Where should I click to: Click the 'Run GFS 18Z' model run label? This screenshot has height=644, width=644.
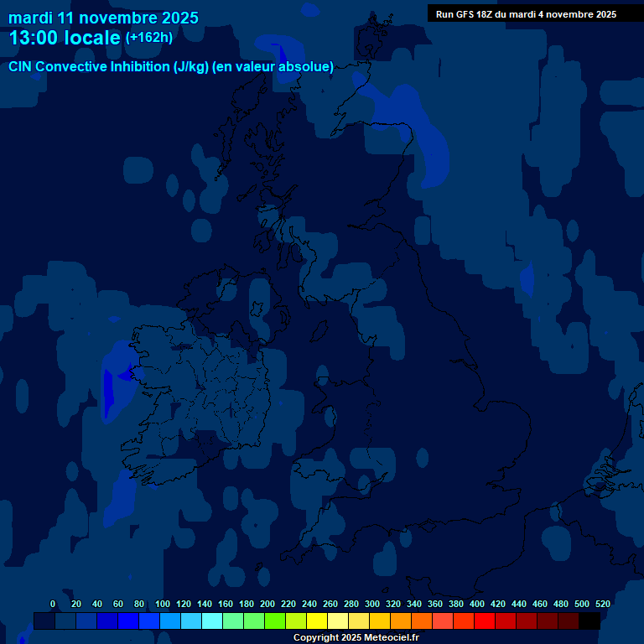click(x=526, y=14)
